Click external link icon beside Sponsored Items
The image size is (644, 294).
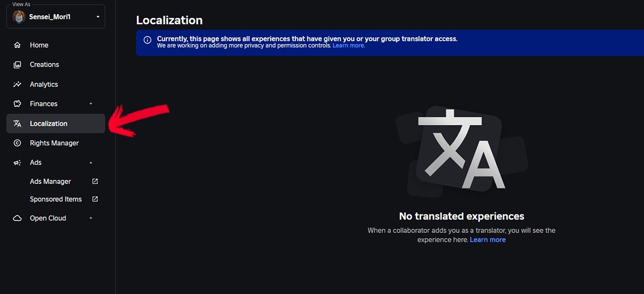pyautogui.click(x=95, y=199)
